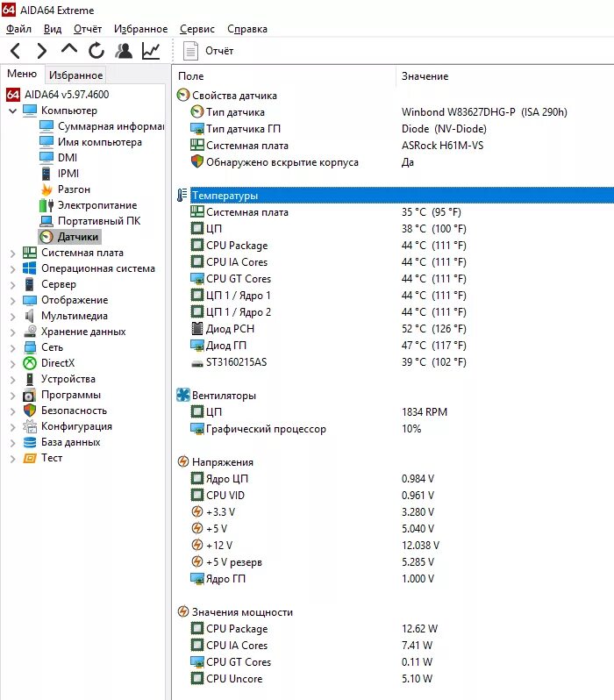Click the Датчики gauge icon in tree
Image resolution: width=614 pixels, height=700 pixels.
pos(46,237)
